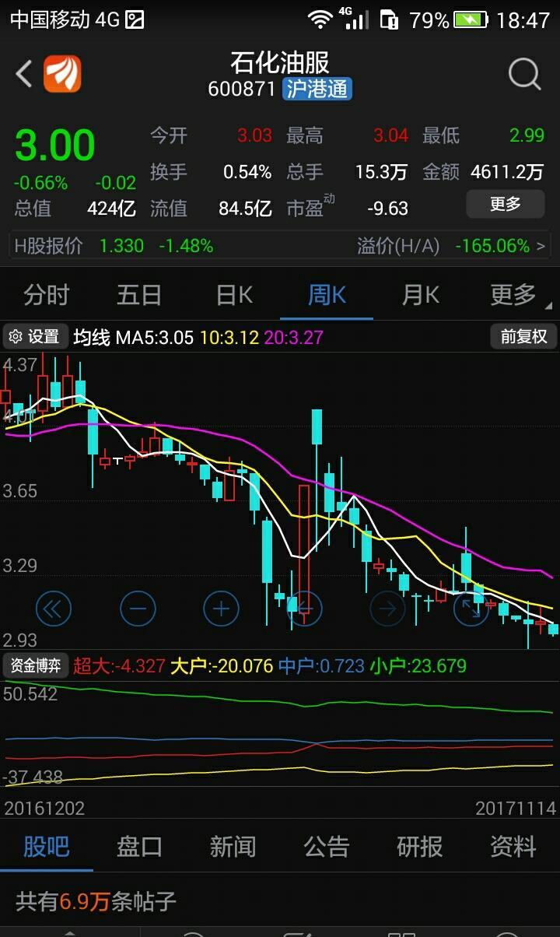This screenshot has width=560, height=937.
Task: Move chart right arrow circle
Action: pyautogui.click(x=388, y=609)
